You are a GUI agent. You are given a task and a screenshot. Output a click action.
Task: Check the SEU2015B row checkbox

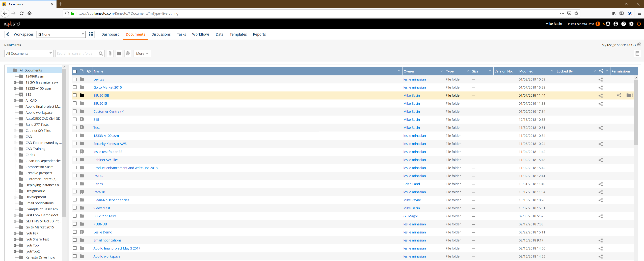click(75, 95)
